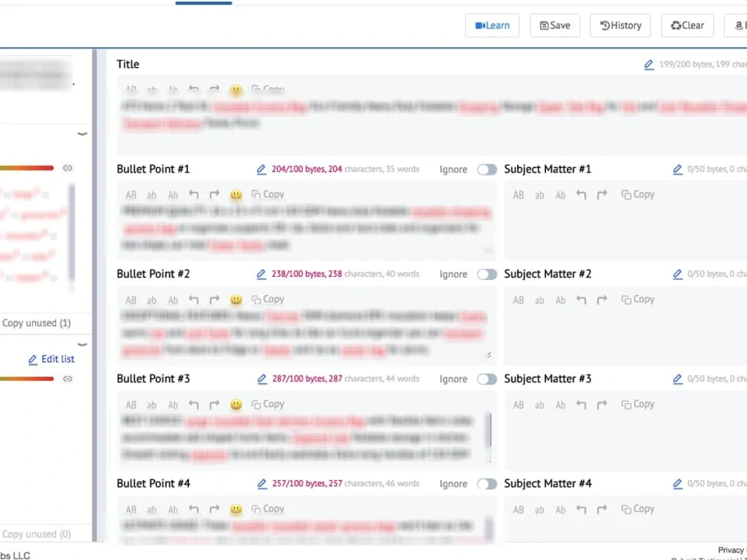
Task: Undo change in Subject Matter #2
Action: (581, 299)
